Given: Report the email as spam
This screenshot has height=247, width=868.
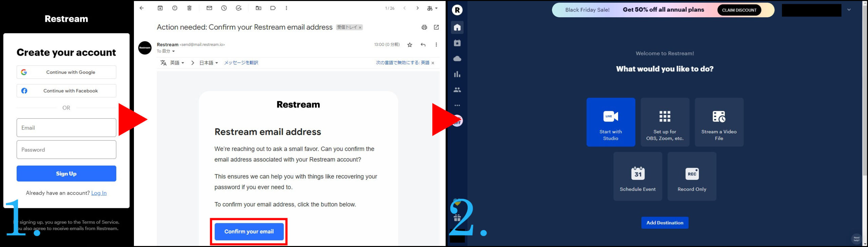Looking at the screenshot, I should point(175,8).
